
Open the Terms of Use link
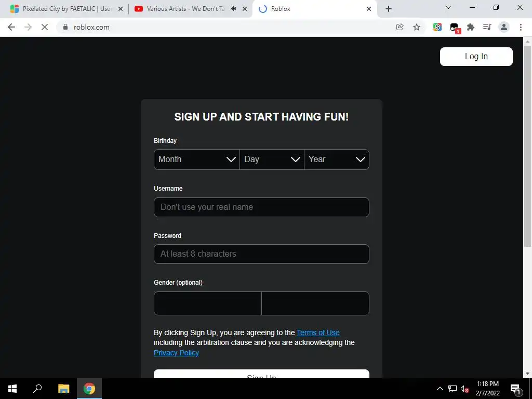click(x=318, y=333)
